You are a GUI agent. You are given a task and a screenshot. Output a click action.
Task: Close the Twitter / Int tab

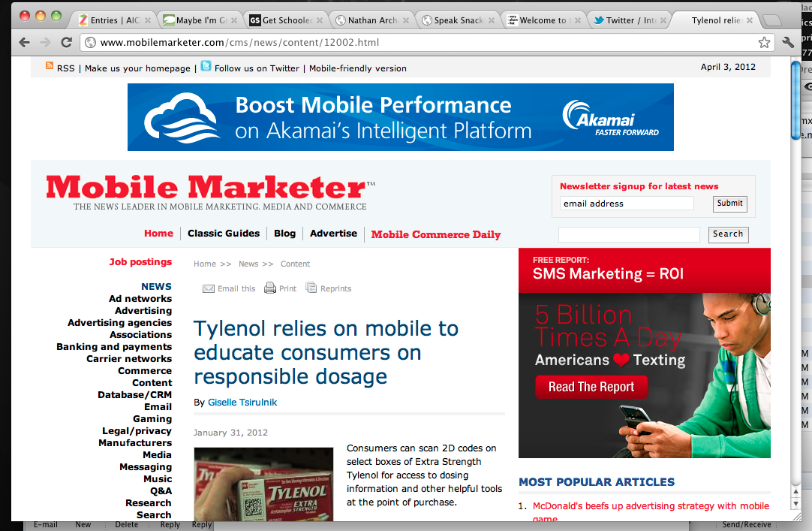[663, 20]
